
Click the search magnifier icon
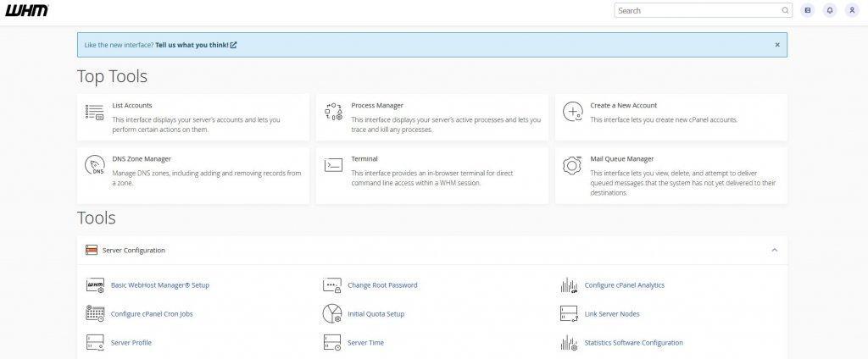[x=785, y=10]
